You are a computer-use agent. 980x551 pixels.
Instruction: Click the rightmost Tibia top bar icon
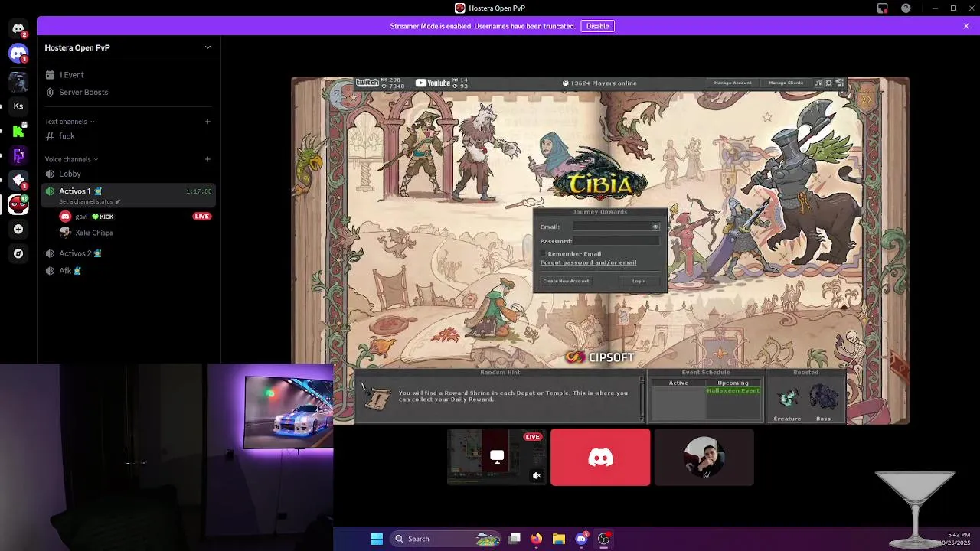point(839,83)
